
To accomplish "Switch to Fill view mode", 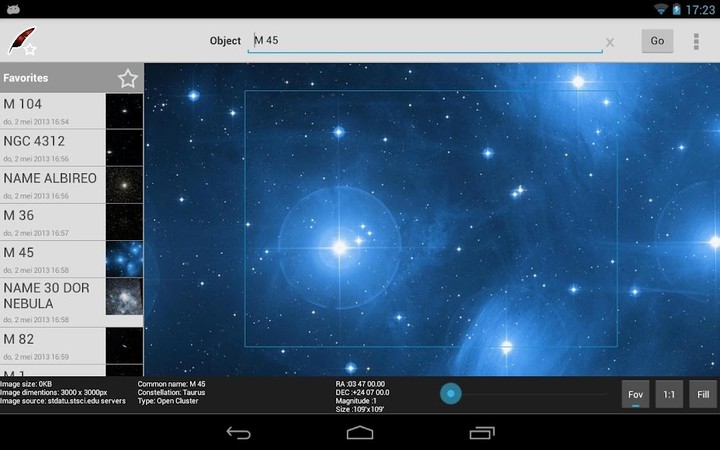I will coord(703,394).
